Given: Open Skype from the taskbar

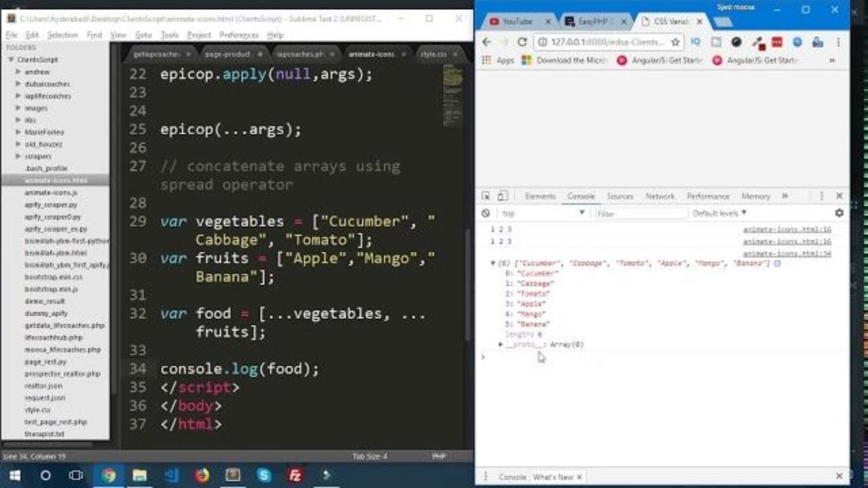Looking at the screenshot, I should pos(264,475).
